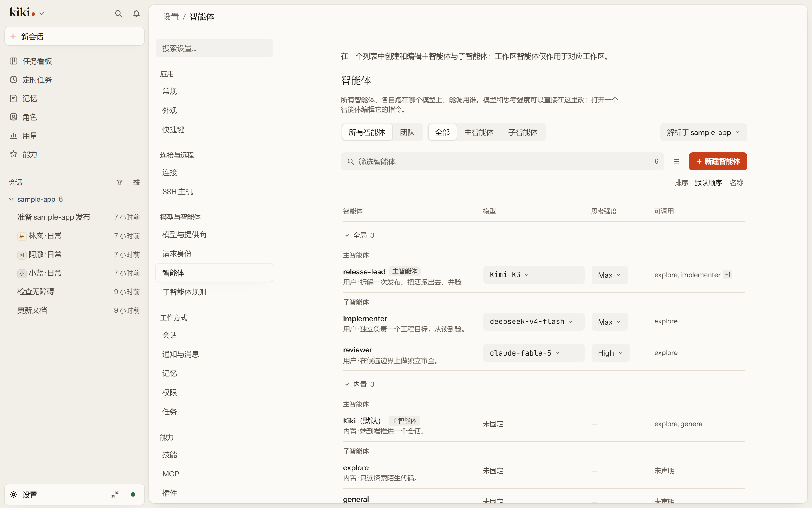This screenshot has width=812, height=508.
Task: Open the Kimi K3 model dropdown
Action: tap(533, 275)
